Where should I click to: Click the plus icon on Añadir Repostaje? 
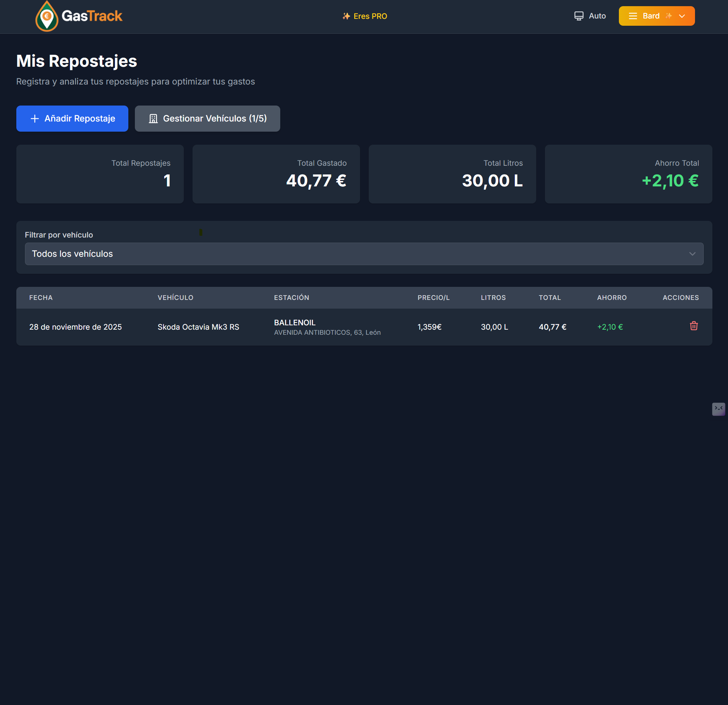tap(34, 119)
